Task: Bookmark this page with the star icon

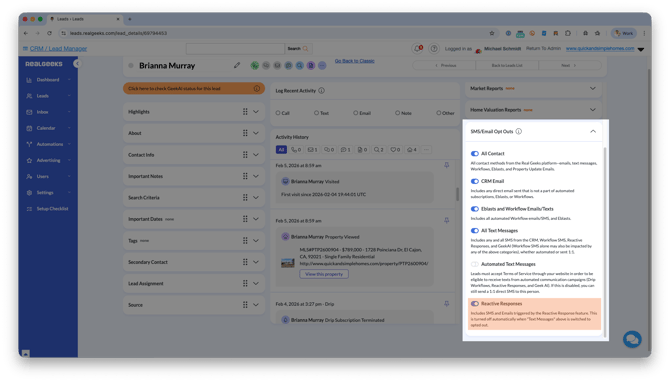Action: (x=491, y=33)
